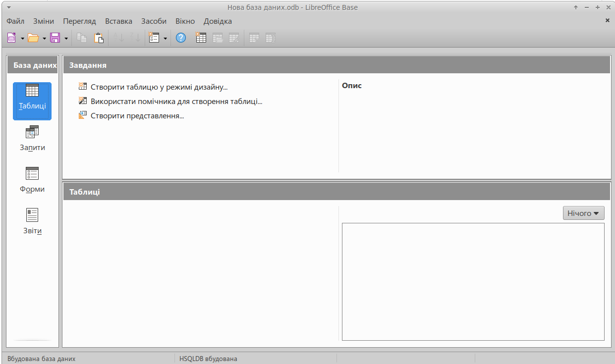
Task: Click the New Form toolbar icon
Action: click(x=153, y=38)
